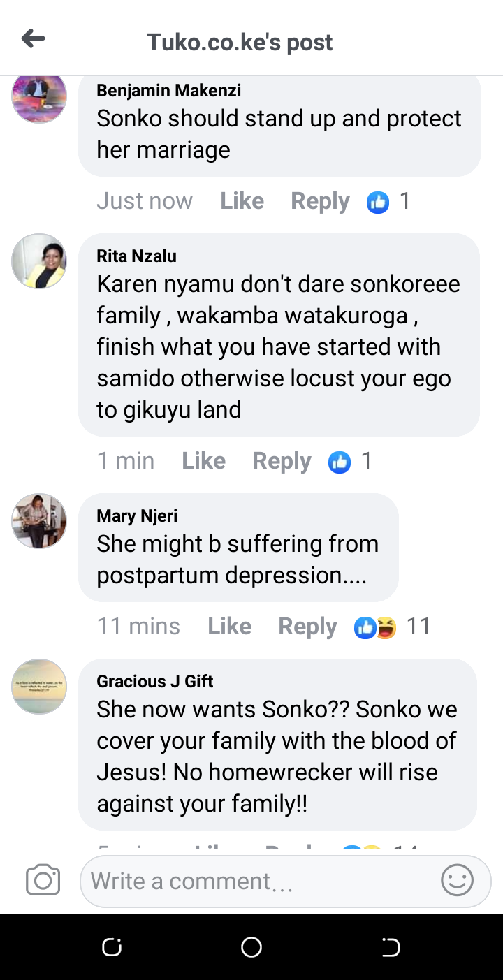Open the emoji picker in comment box
The image size is (503, 980).
(x=457, y=880)
